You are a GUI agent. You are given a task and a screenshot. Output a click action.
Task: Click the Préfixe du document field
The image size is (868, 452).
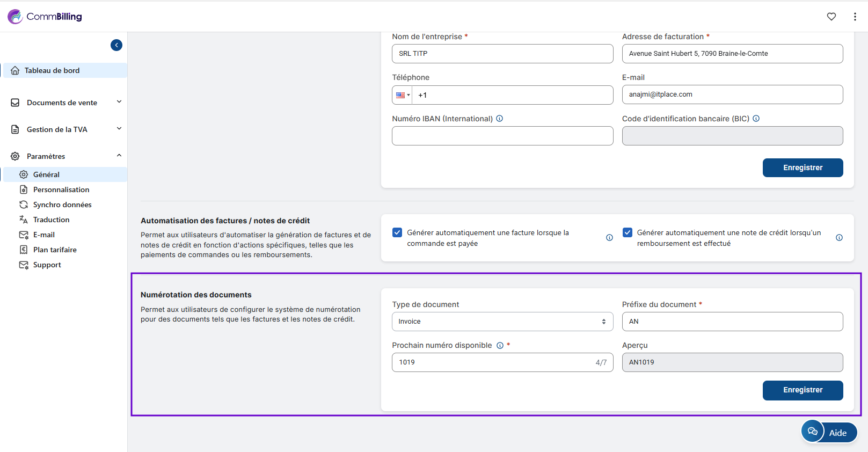click(732, 322)
